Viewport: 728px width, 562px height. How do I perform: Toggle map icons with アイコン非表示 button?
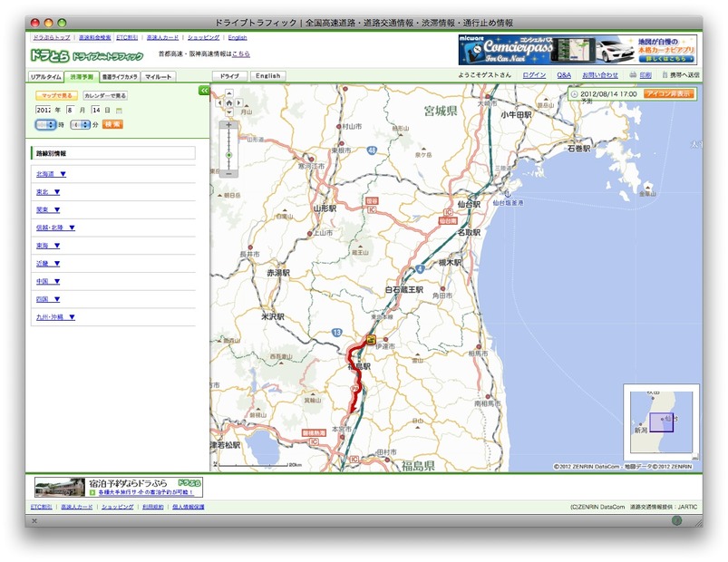pyautogui.click(x=668, y=93)
